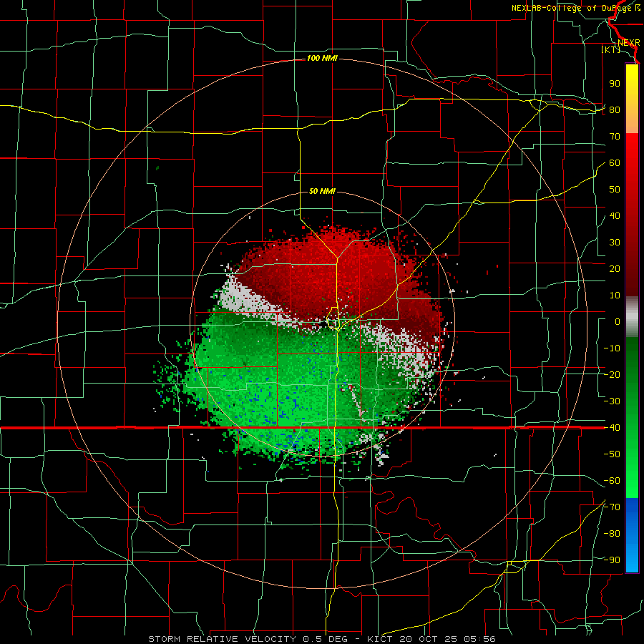Click the "KICT 20 OCT 25 05:56" timestamp

pyautogui.click(x=431, y=639)
